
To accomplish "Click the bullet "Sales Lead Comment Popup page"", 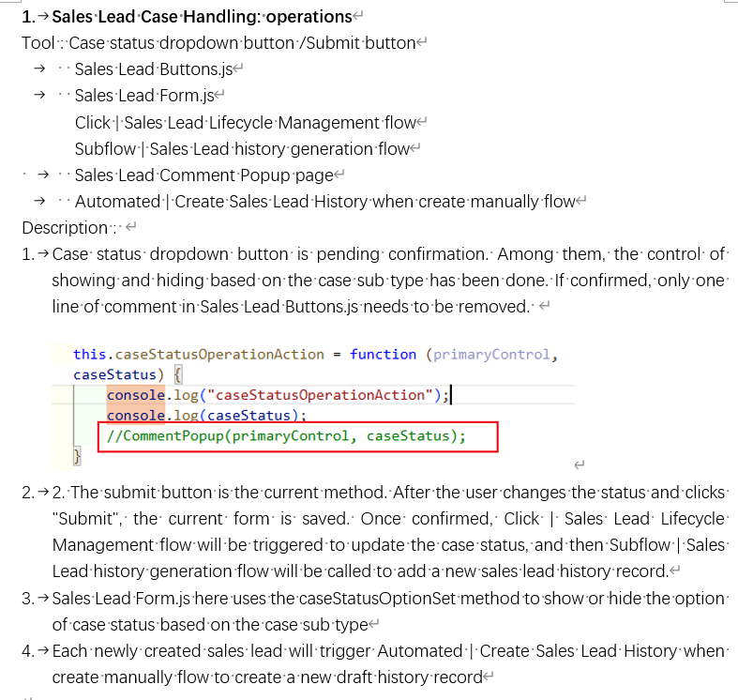I will tap(203, 175).
